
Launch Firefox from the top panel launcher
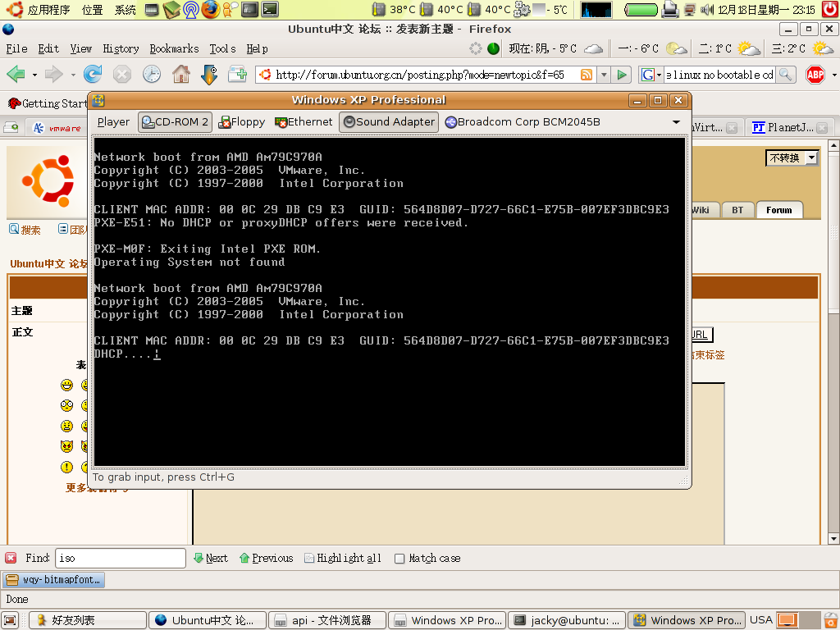pos(211,9)
